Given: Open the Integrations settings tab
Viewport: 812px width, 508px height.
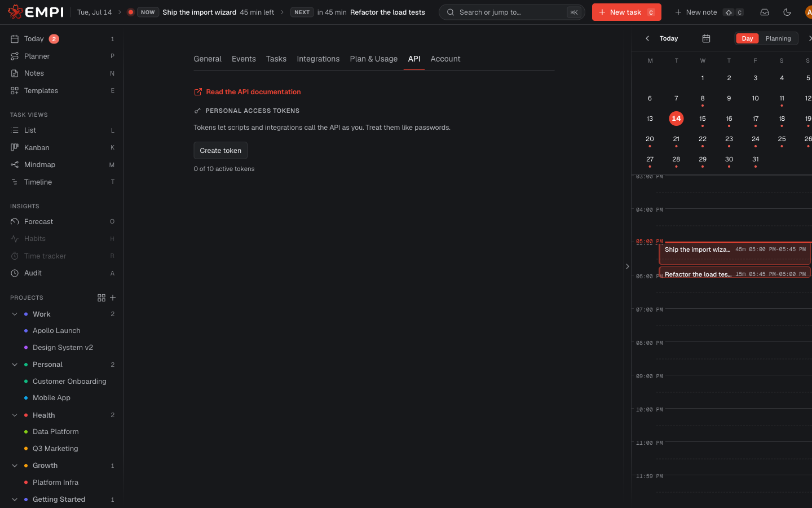Looking at the screenshot, I should (x=318, y=59).
